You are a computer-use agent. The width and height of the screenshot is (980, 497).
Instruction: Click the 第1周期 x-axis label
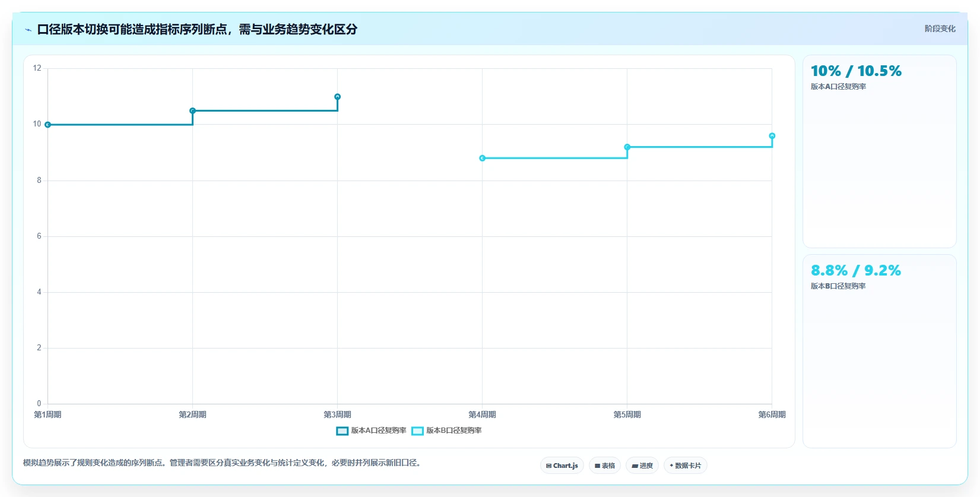click(47, 414)
